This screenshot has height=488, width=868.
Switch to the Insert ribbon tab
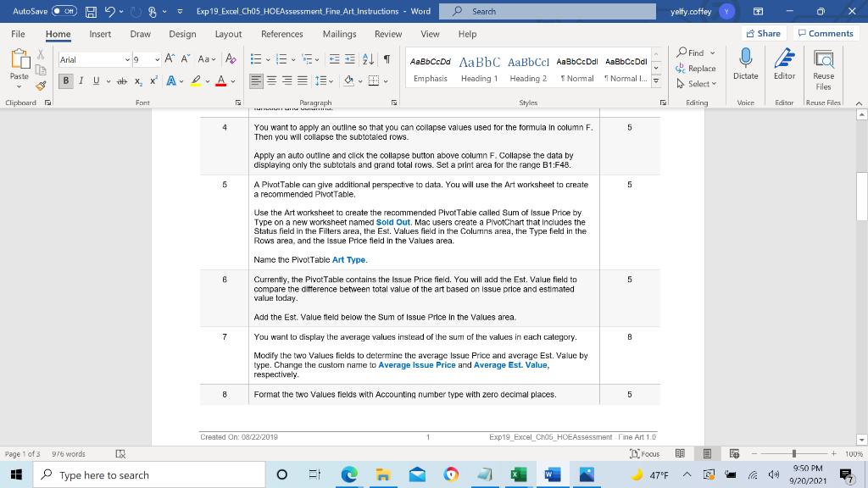point(100,34)
